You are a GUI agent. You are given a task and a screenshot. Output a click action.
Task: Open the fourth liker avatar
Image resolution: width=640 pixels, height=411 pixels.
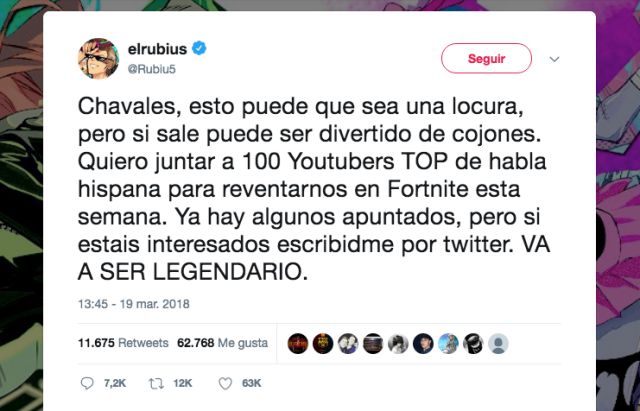coord(373,343)
